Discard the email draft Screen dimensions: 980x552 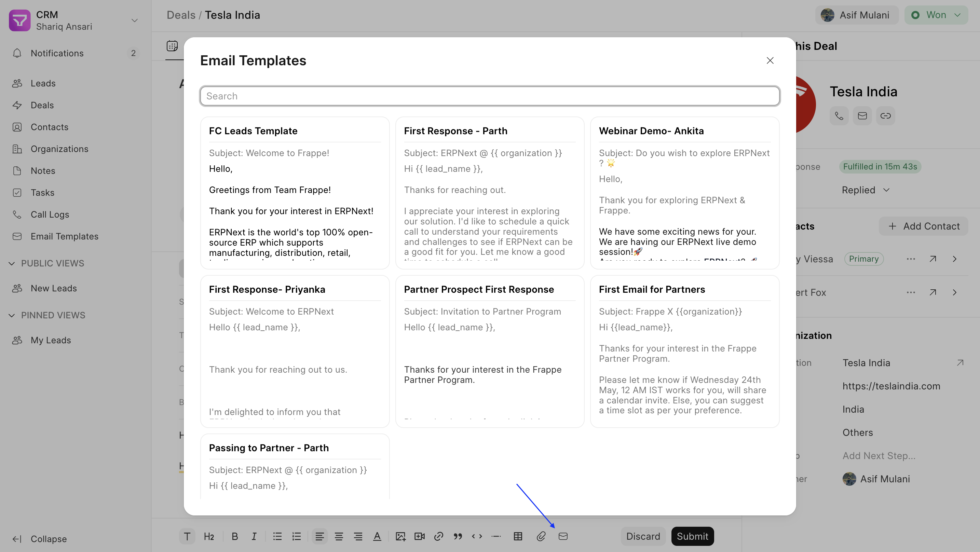click(643, 536)
